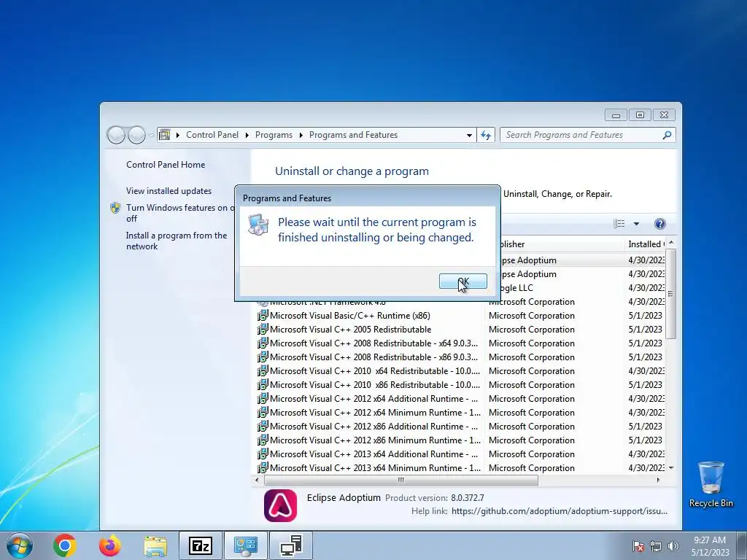747x560 pixels.
Task: Click the horizontal scrollbar right arrow
Action: pos(659,480)
